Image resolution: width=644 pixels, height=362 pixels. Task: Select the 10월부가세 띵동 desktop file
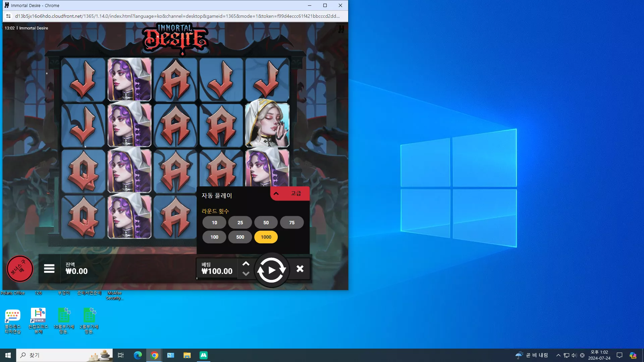pyautogui.click(x=64, y=321)
